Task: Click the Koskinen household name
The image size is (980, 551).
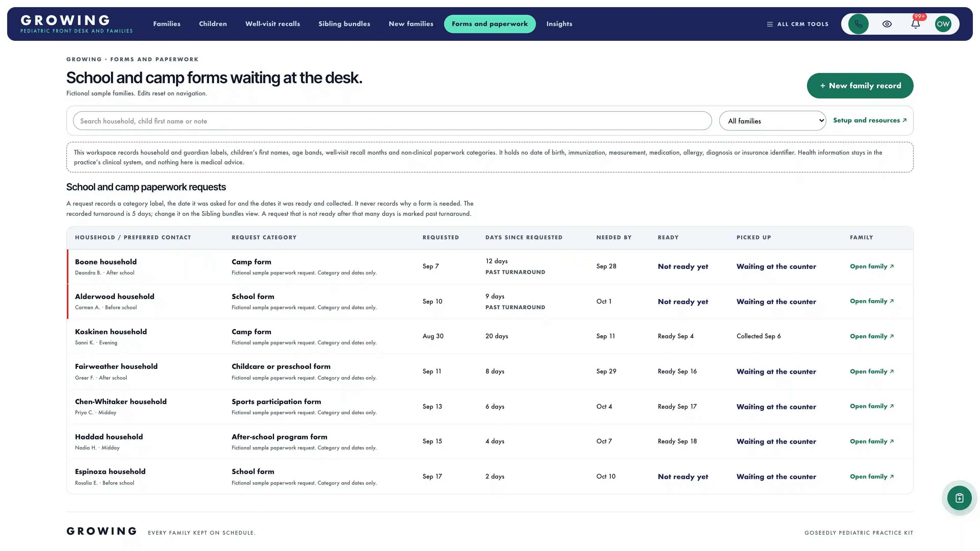Action: pyautogui.click(x=111, y=332)
